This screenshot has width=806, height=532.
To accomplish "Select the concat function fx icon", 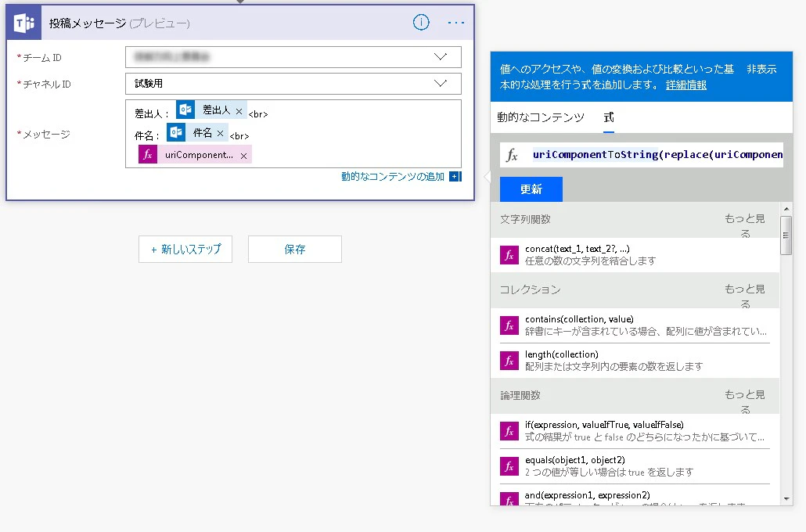I will (x=509, y=255).
